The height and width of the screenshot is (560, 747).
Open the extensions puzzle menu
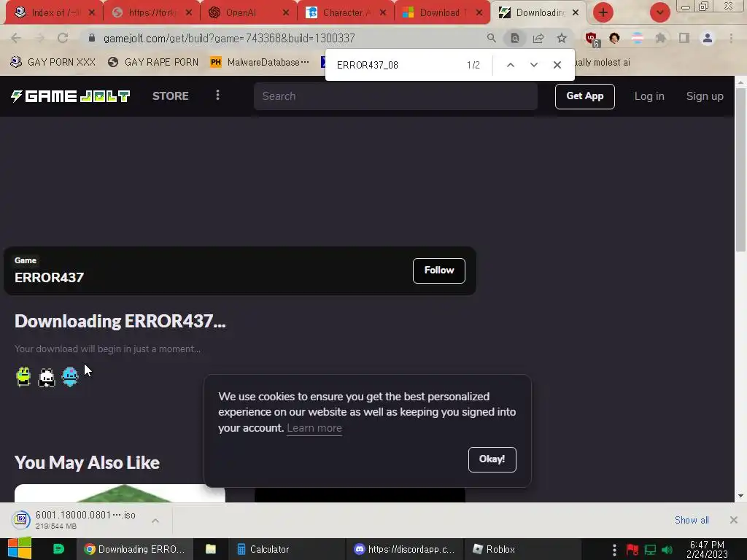pos(660,38)
